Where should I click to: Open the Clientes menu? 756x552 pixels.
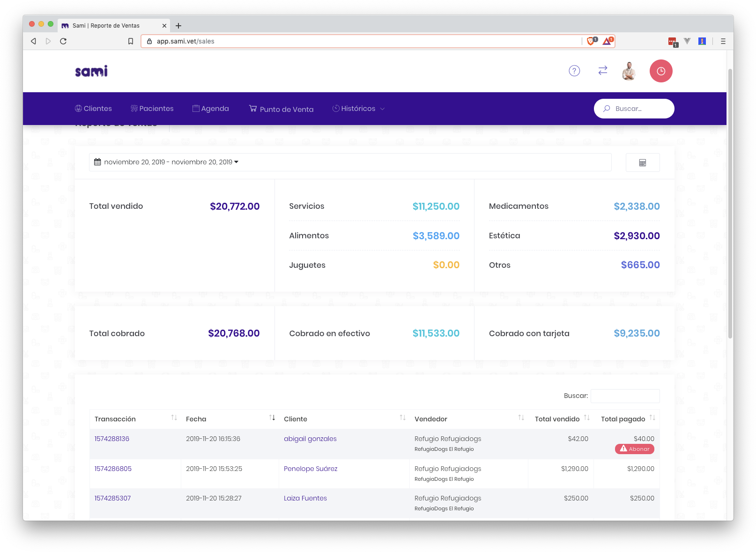pos(93,109)
